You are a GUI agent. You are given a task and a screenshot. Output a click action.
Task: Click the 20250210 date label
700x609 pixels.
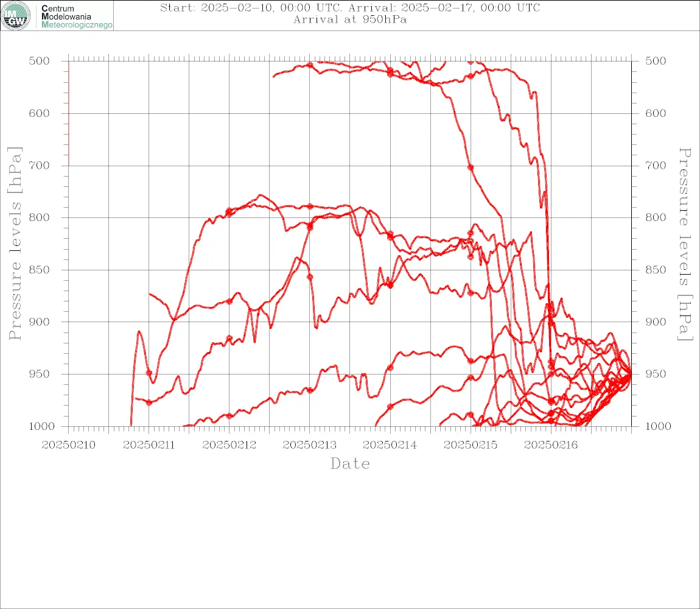(68, 445)
